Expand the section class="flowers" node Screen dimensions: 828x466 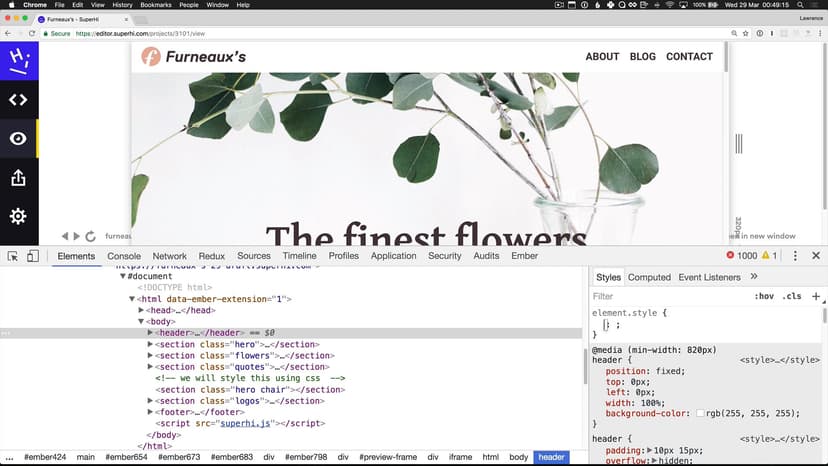tap(151, 355)
